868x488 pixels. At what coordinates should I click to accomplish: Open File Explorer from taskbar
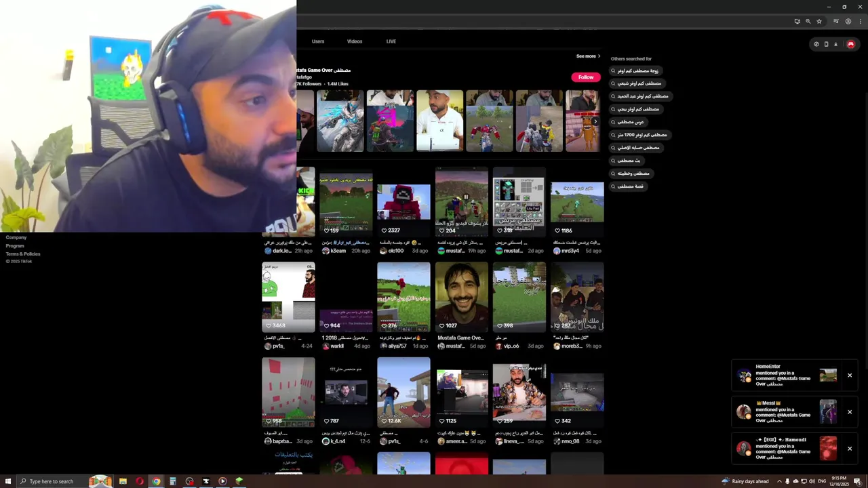coord(123,481)
